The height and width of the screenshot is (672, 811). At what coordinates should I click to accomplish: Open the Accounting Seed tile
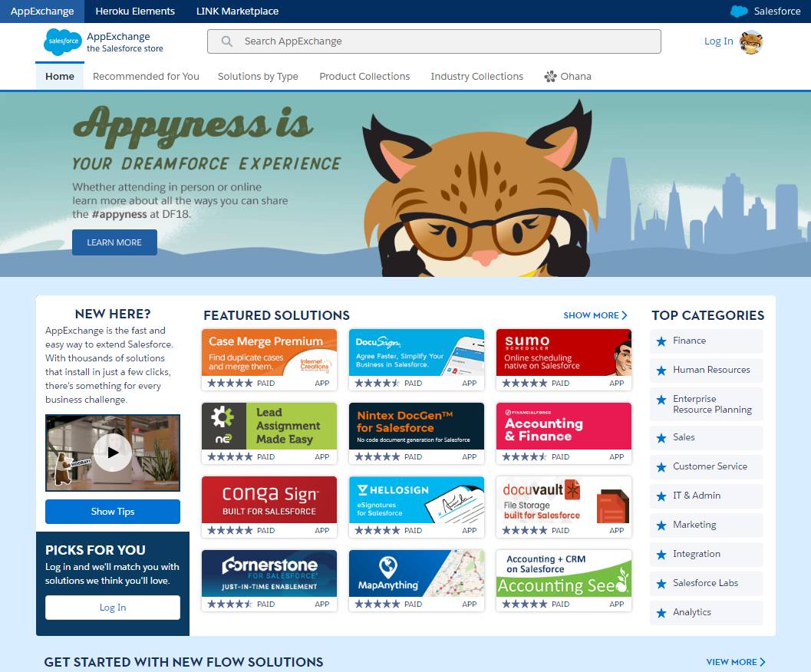coord(564,581)
